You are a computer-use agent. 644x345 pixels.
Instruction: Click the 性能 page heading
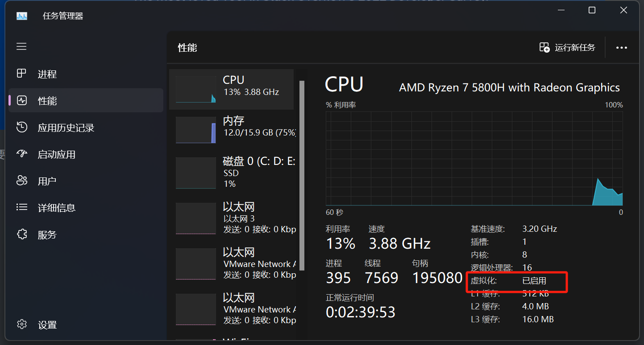187,48
